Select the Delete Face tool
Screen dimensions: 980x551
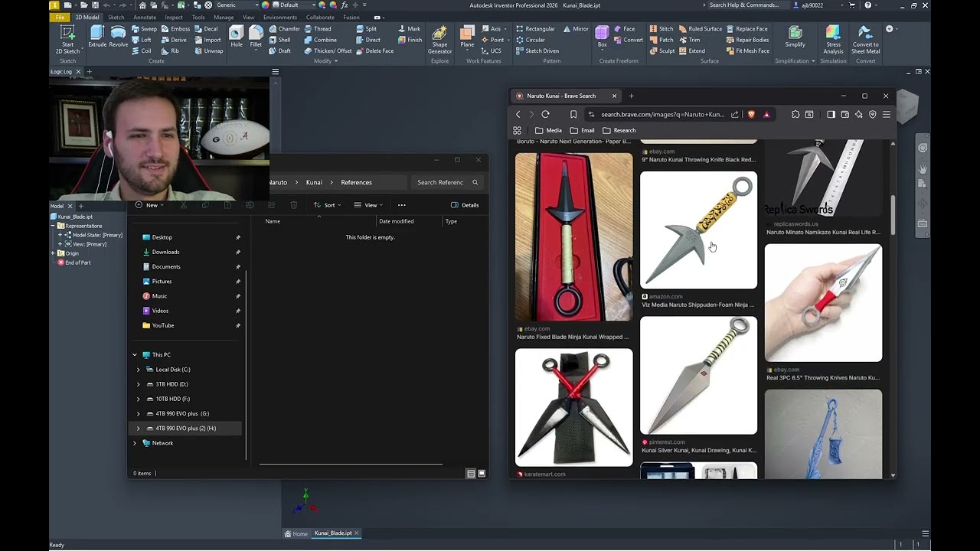point(374,51)
